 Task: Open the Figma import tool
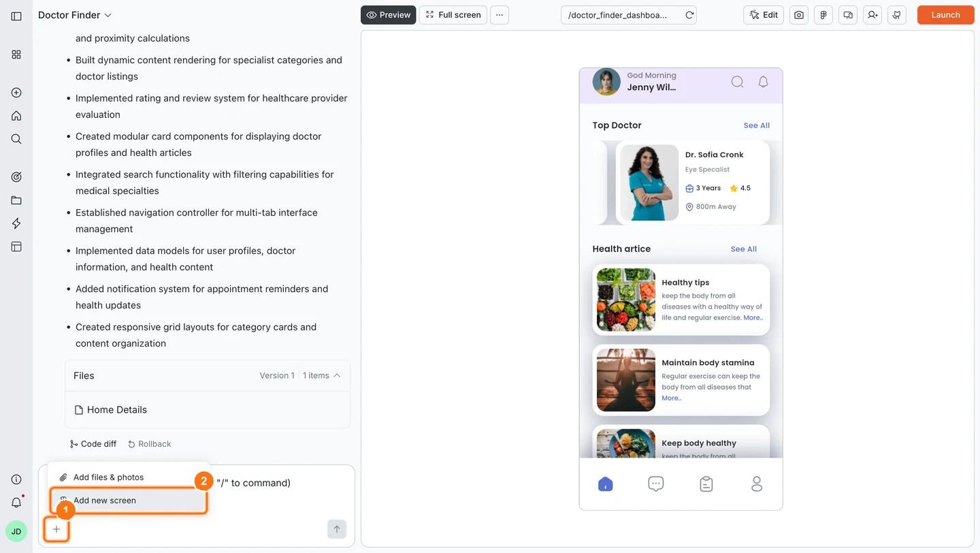[x=823, y=14]
